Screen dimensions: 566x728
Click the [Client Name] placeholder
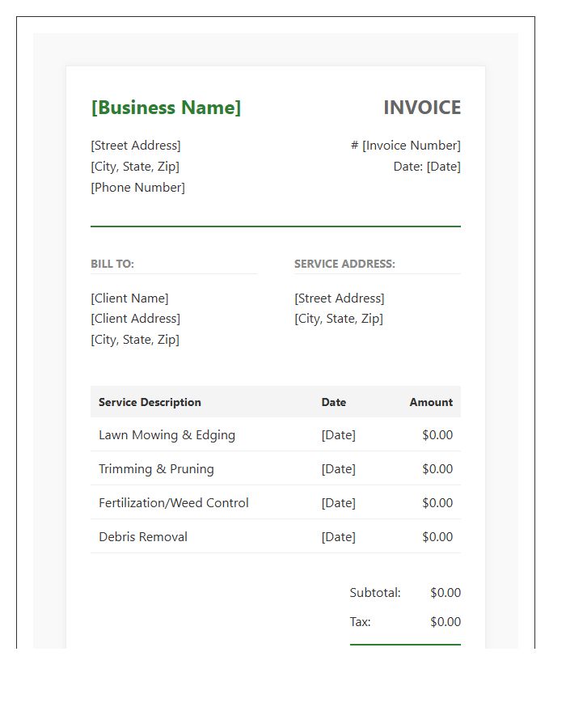(129, 298)
